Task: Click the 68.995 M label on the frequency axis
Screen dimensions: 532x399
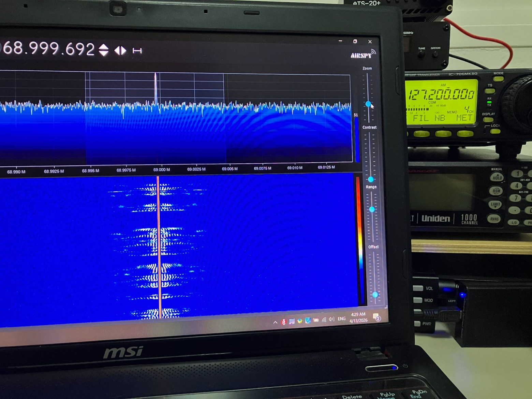Action: point(90,171)
